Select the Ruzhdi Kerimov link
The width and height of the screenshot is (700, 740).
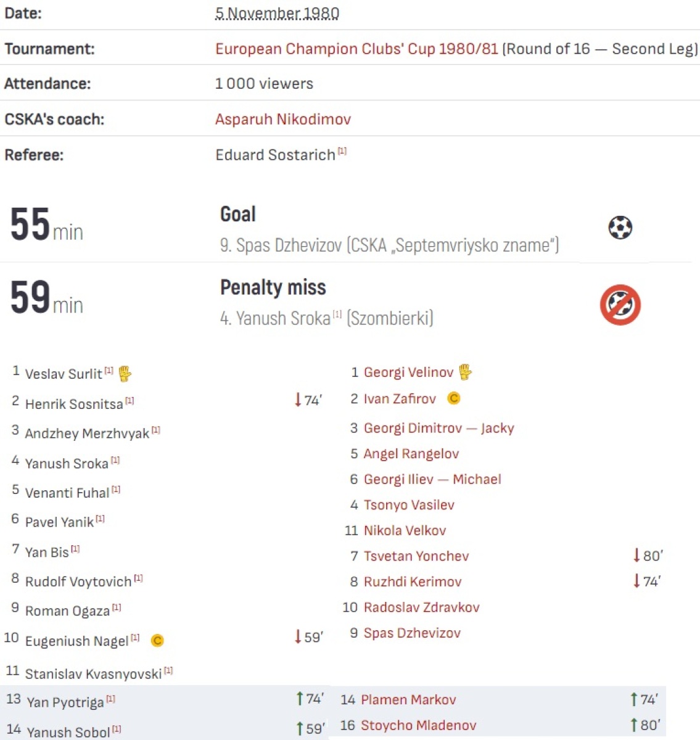tap(412, 582)
